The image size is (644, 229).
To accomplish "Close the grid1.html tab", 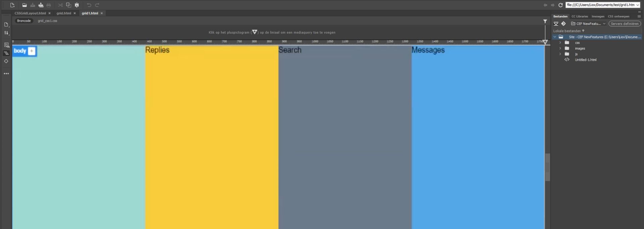I will pos(102,13).
